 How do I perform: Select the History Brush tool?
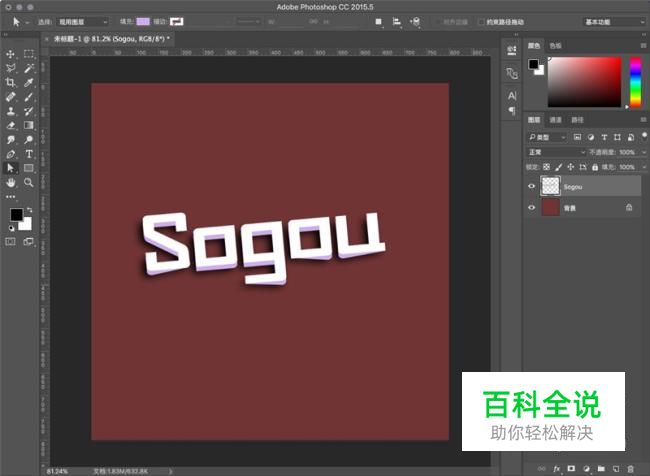[x=29, y=111]
